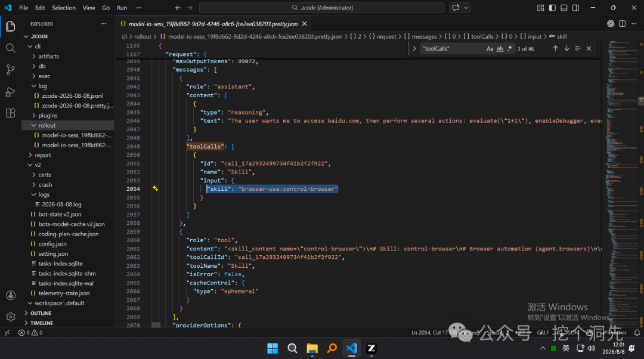
Task: Click the sparkle code action icon at line 2054
Action: [x=155, y=188]
